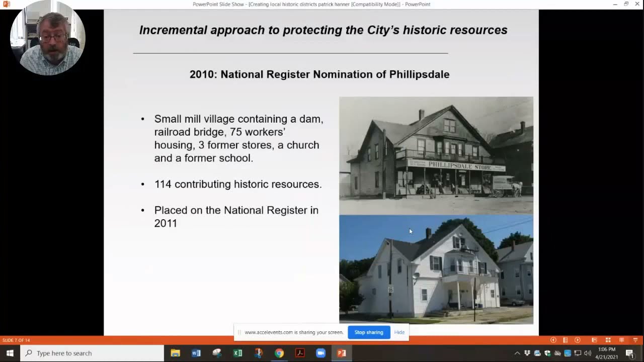
Task: Click the modern white house photo
Action: point(436,269)
